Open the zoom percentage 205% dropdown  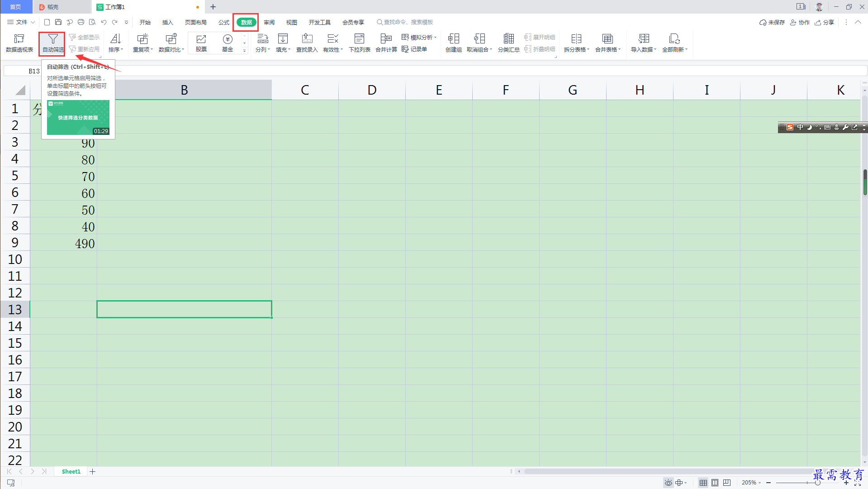point(751,483)
